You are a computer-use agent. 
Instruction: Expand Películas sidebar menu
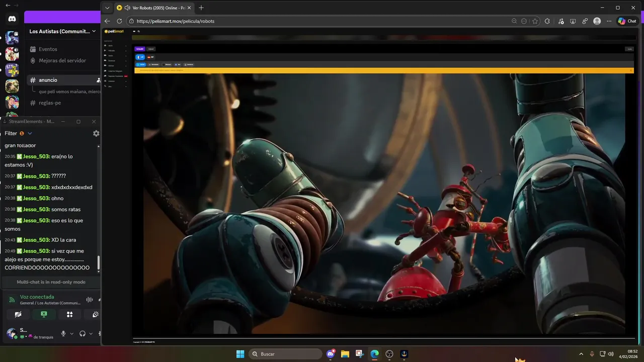pyautogui.click(x=115, y=51)
